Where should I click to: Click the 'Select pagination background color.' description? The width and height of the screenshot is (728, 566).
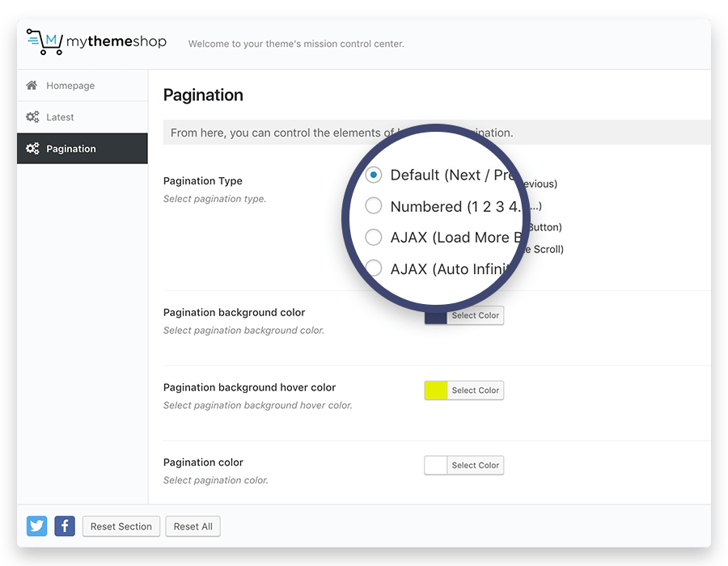pyautogui.click(x=243, y=331)
